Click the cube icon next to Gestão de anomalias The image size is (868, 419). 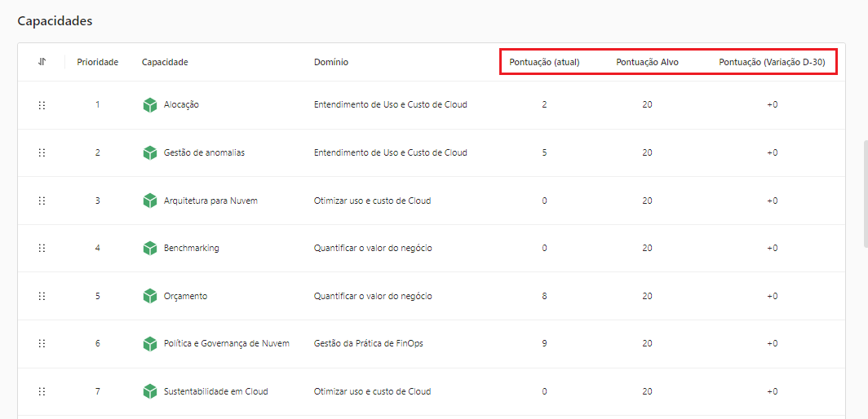click(x=149, y=152)
